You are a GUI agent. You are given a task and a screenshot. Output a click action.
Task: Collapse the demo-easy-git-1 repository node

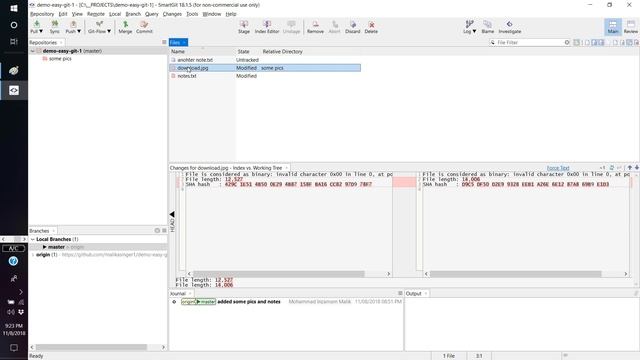pyautogui.click(x=33, y=51)
